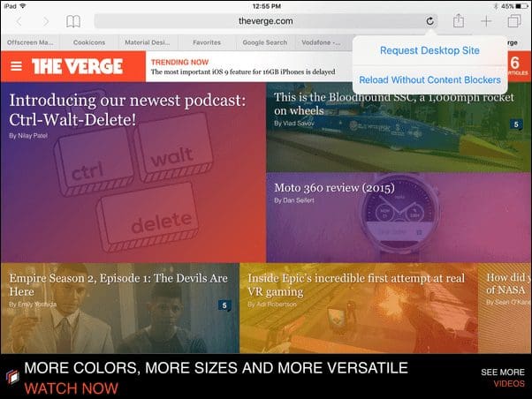Open trending iOS 9 feature headline
The width and height of the screenshot is (532, 399).
coord(243,72)
